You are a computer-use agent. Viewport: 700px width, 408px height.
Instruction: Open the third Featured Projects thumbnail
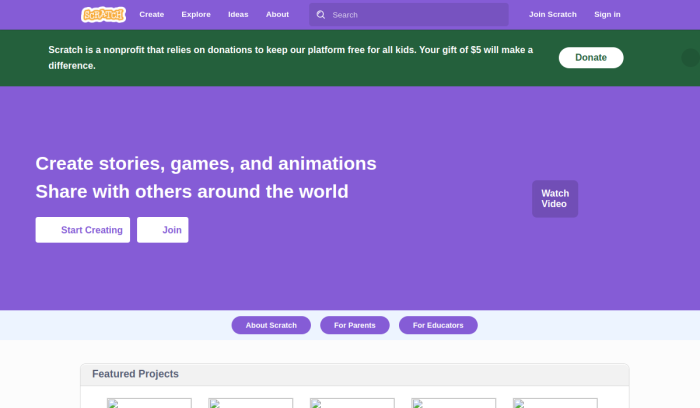(x=352, y=403)
